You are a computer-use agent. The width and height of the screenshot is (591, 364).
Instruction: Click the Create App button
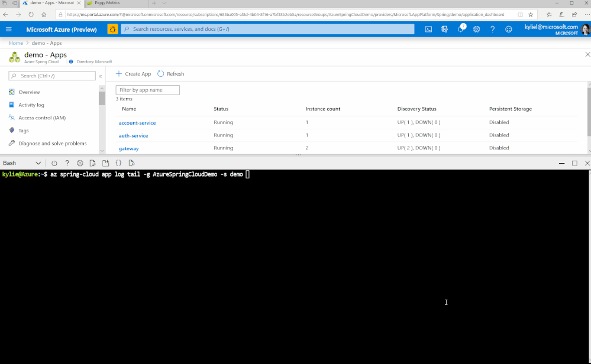(134, 74)
